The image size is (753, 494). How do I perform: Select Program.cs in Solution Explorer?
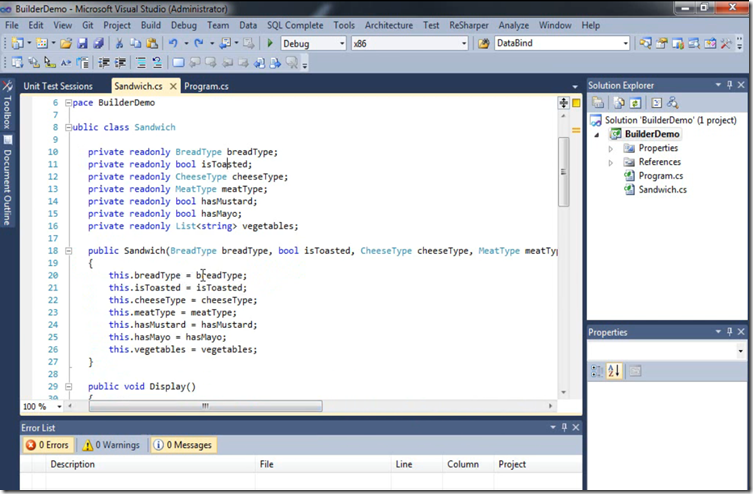pyautogui.click(x=660, y=176)
